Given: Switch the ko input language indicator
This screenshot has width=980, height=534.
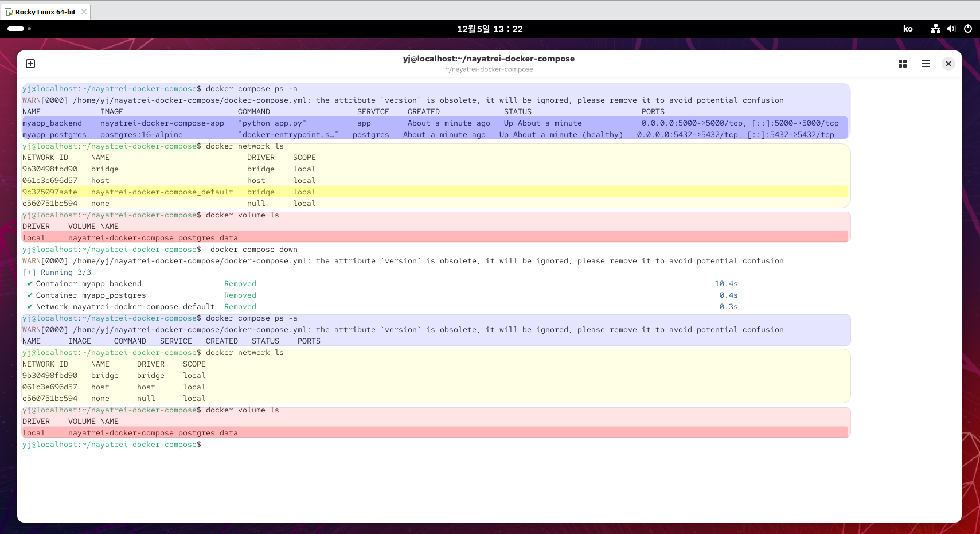Looking at the screenshot, I should pos(908,29).
